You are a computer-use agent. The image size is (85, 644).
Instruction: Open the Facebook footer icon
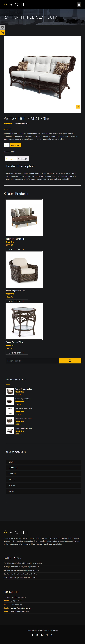(33, 635)
